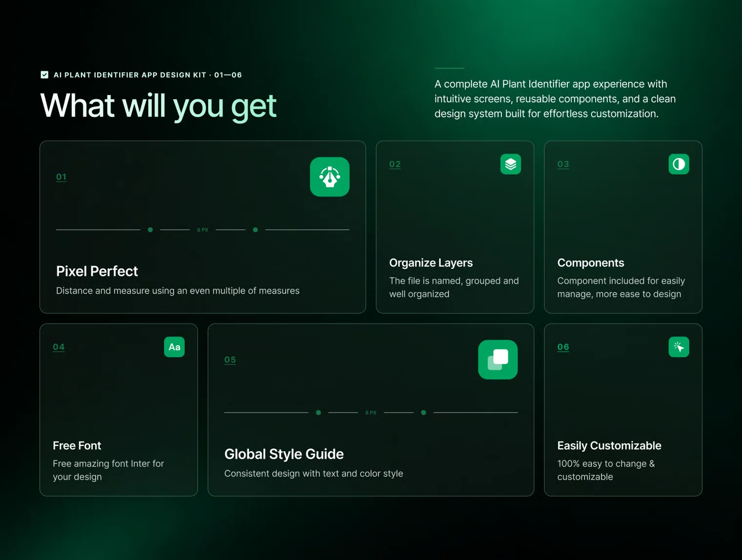Select the "Organize Layers" card title
The width and height of the screenshot is (742, 560).
click(x=431, y=263)
